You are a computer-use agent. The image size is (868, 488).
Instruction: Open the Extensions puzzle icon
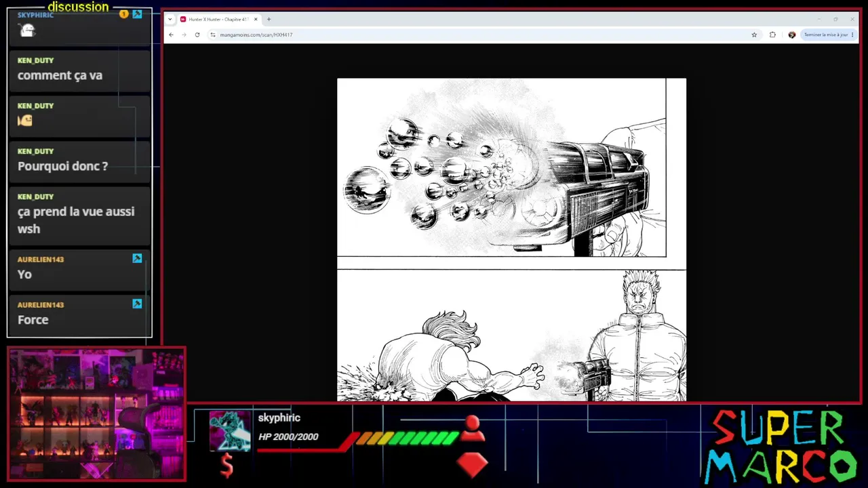click(x=772, y=35)
